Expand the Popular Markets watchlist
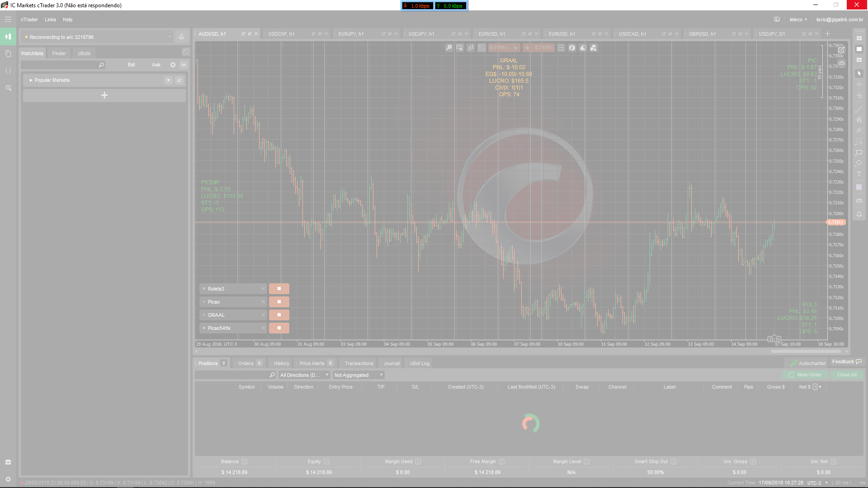Screen dimensions: 868x488 click(x=31, y=80)
